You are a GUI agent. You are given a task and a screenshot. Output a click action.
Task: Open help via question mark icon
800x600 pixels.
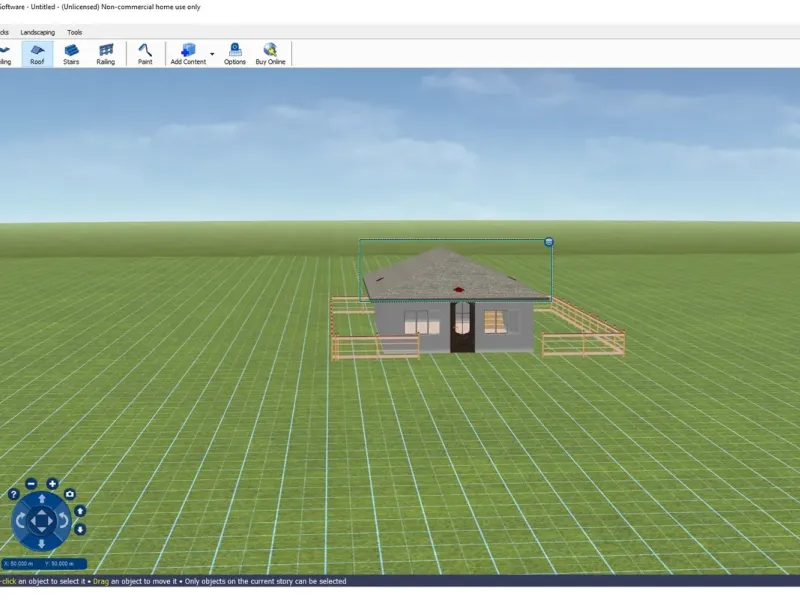coord(14,494)
